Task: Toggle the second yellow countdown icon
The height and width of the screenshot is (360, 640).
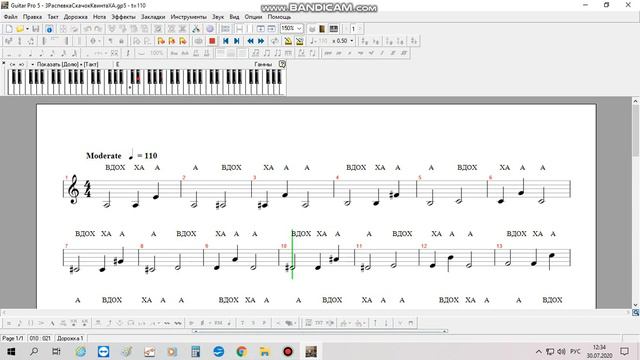Action: [x=300, y=41]
